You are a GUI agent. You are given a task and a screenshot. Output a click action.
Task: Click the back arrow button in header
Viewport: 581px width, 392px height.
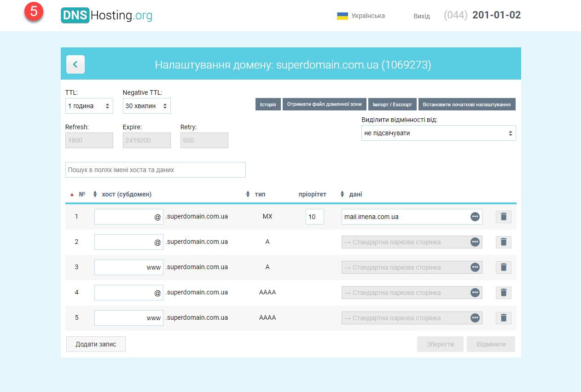click(x=76, y=64)
